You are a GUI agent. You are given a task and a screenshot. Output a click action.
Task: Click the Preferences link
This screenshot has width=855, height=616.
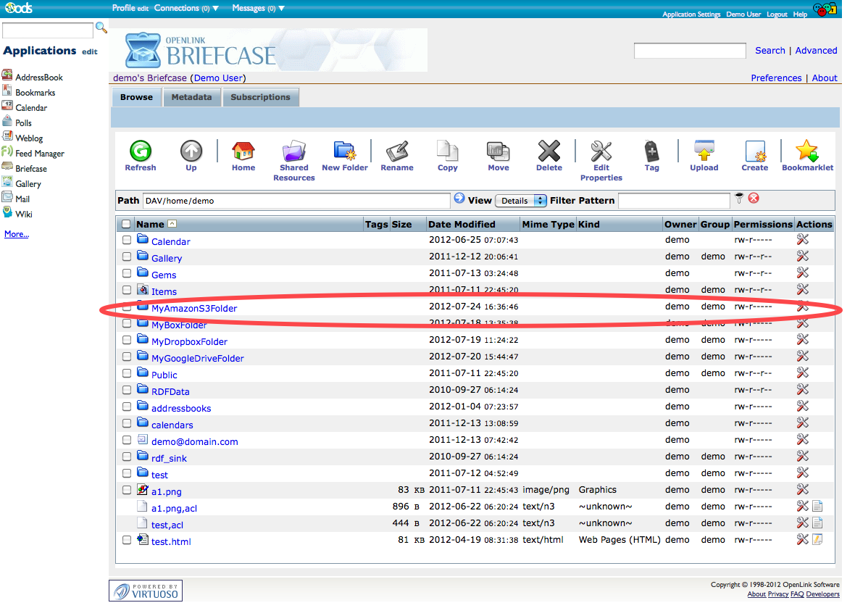776,78
